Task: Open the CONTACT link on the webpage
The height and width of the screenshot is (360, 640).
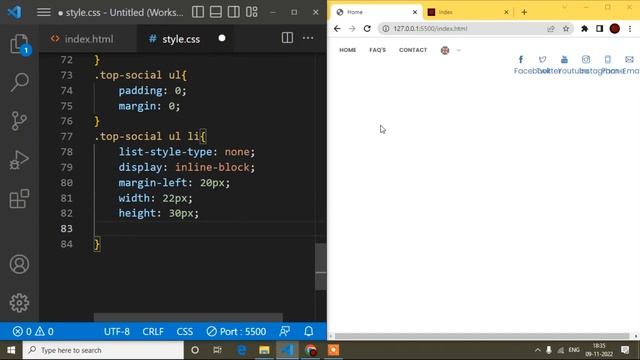Action: coord(413,50)
